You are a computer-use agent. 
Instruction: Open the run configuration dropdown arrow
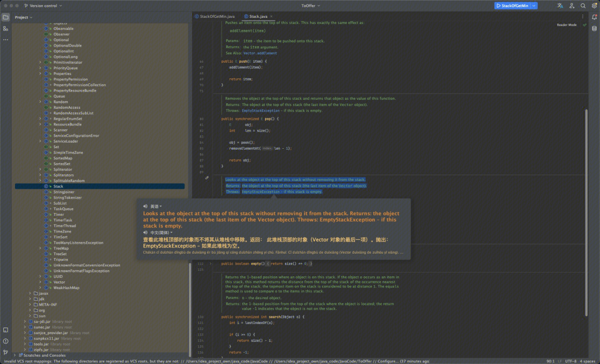click(x=534, y=6)
